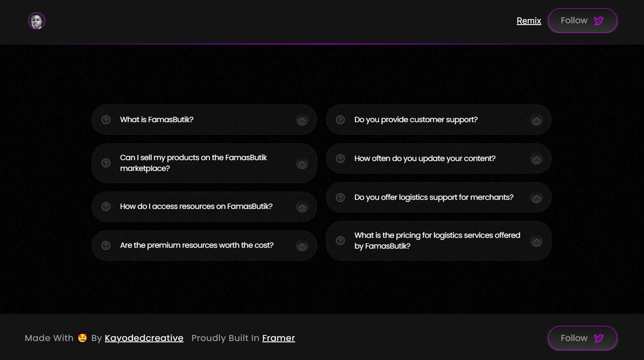The width and height of the screenshot is (644, 360).
Task: Open the Remix link in the header
Action: [529, 21]
